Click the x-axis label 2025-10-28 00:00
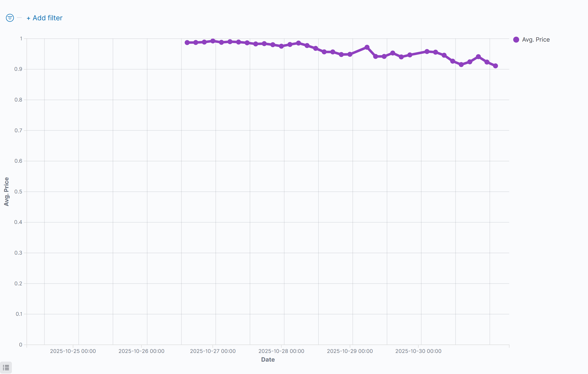 (x=281, y=351)
